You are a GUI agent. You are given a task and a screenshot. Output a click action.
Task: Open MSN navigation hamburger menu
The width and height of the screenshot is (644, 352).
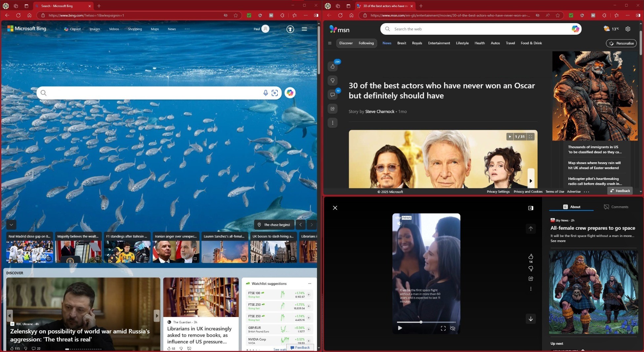tap(330, 43)
